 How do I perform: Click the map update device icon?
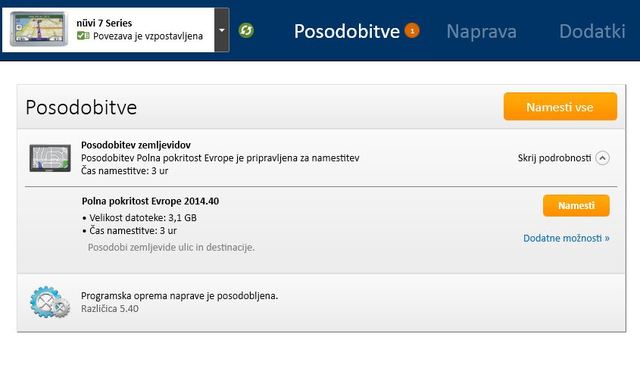(50, 158)
